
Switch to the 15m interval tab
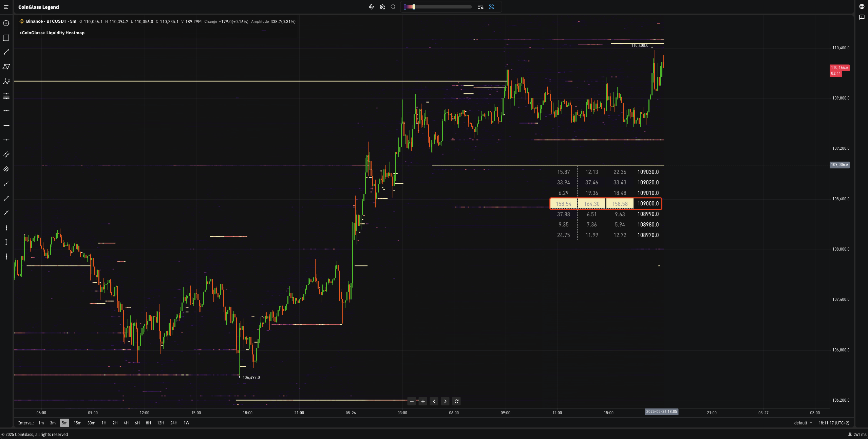coord(77,423)
